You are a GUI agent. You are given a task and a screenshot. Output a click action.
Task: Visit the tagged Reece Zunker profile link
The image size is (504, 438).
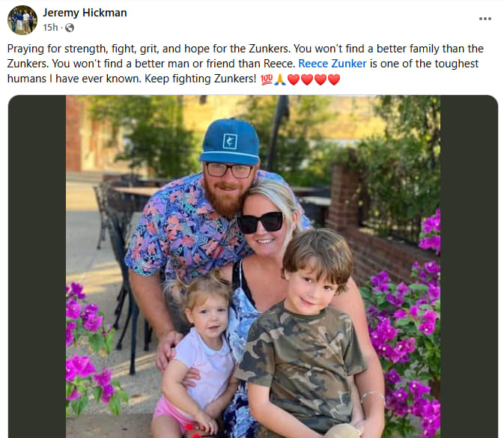tap(333, 64)
